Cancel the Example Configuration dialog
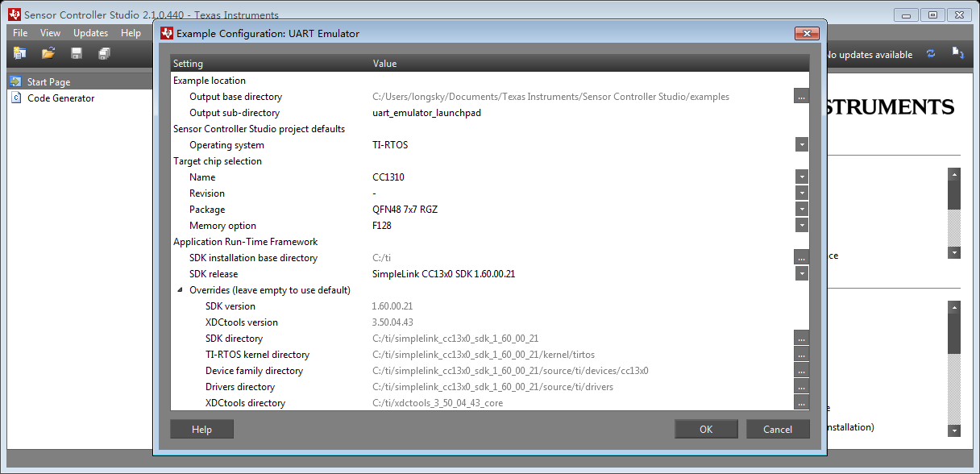The height and width of the screenshot is (474, 980). click(x=778, y=429)
